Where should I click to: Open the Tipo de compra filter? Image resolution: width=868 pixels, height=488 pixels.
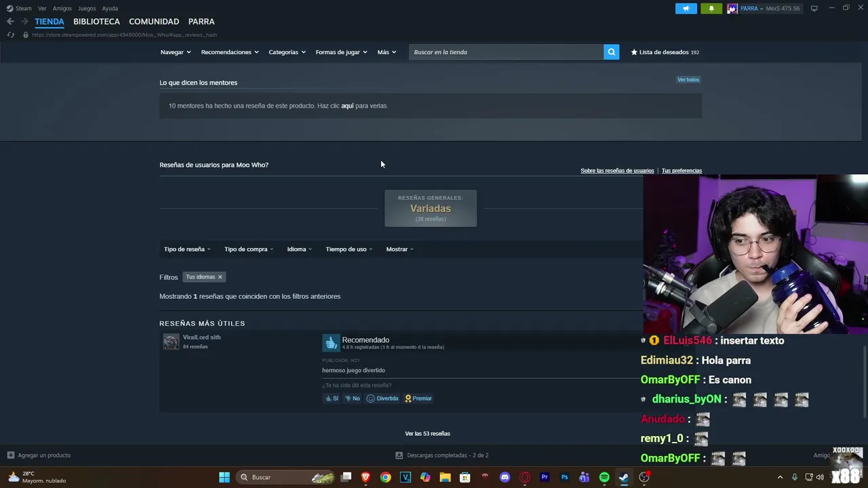(249, 249)
